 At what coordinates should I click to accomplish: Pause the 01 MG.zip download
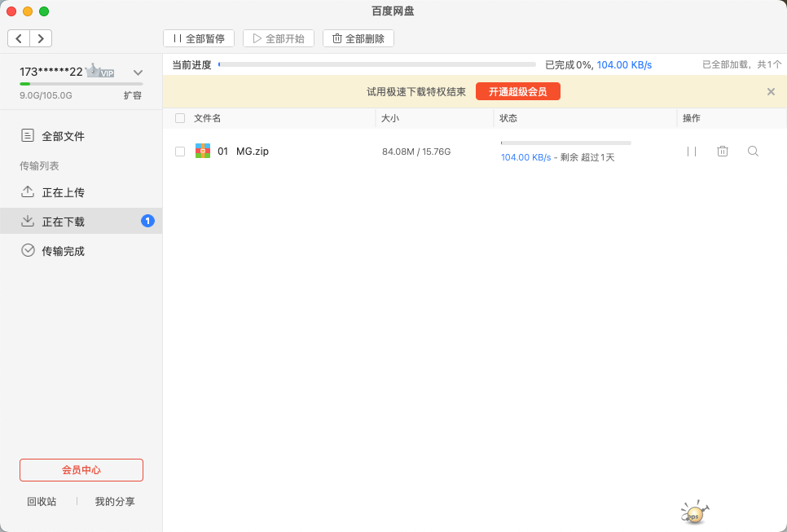[x=692, y=151]
